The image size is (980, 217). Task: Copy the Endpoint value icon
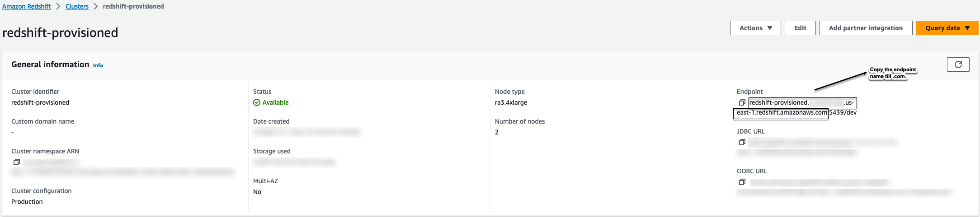[x=742, y=102]
